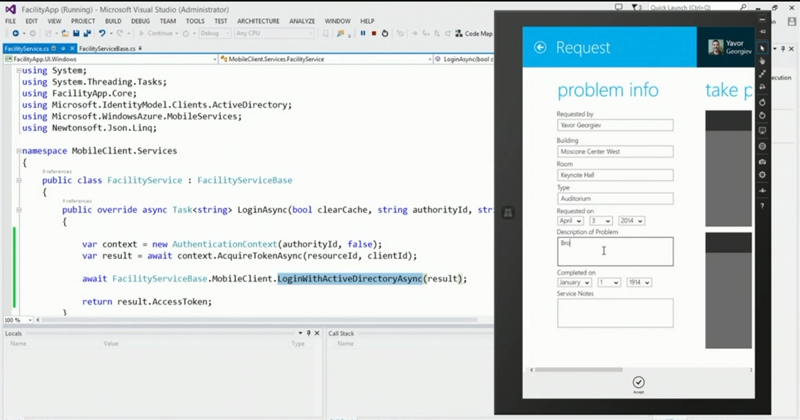Open MobileClient.Services.FacilityService type dropdown
800x420 pixels.
click(x=326, y=59)
